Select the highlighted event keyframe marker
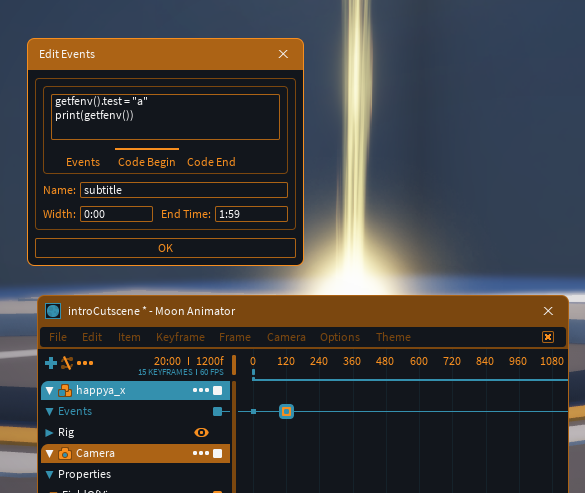 [287, 412]
